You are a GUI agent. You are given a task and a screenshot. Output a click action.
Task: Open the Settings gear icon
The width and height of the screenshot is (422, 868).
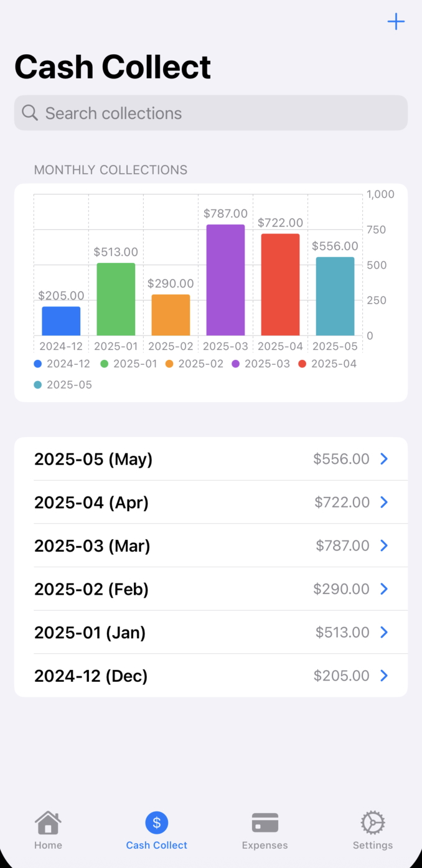(373, 823)
